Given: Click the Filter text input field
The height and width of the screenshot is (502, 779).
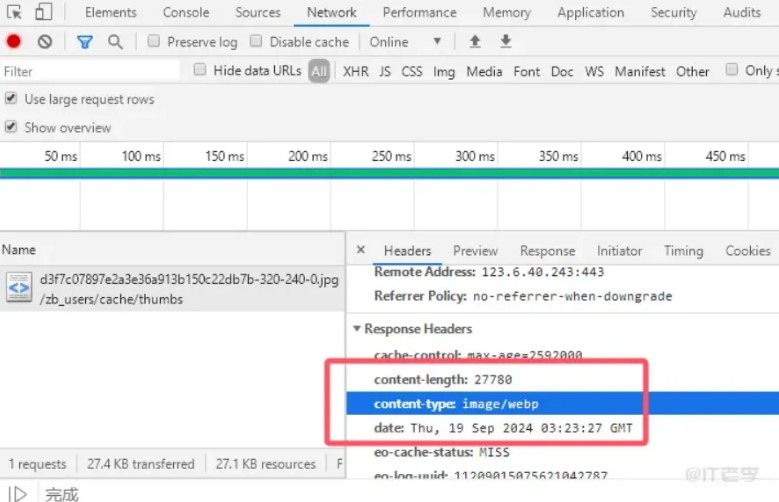Looking at the screenshot, I should point(90,71).
